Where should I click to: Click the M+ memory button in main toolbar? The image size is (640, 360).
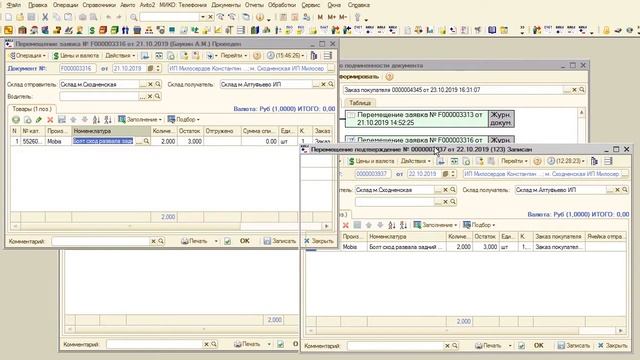point(331,17)
